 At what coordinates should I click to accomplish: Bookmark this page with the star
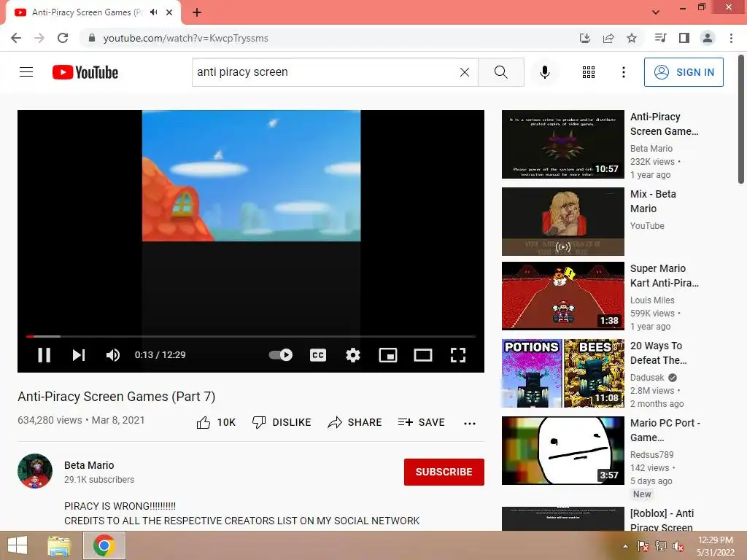coord(632,38)
